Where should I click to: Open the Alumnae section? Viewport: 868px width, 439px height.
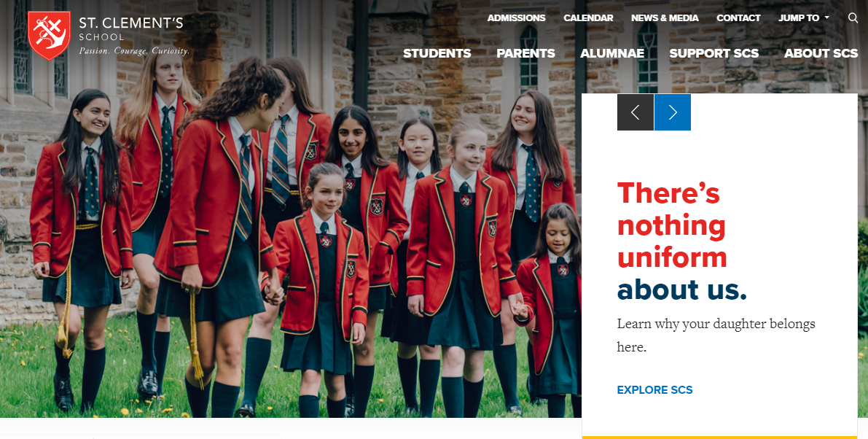tap(612, 53)
